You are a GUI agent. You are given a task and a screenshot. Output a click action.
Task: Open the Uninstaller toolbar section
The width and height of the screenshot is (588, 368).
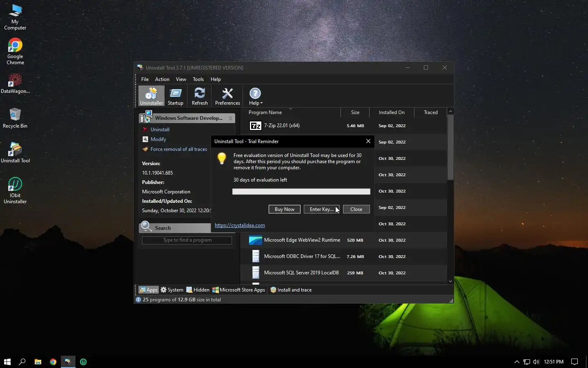tap(151, 96)
